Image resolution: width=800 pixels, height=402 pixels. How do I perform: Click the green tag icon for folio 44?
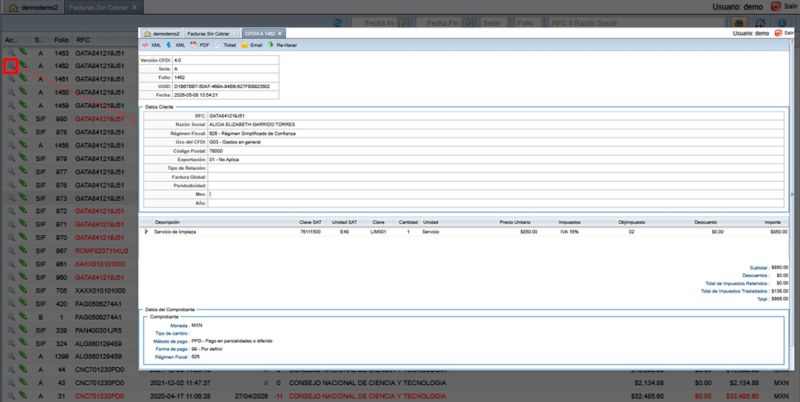pos(23,370)
